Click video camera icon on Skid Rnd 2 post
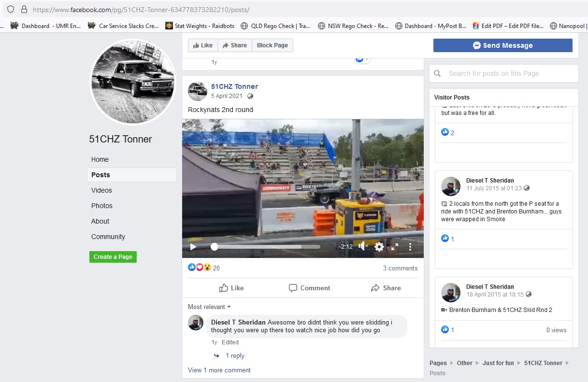 pyautogui.click(x=444, y=310)
